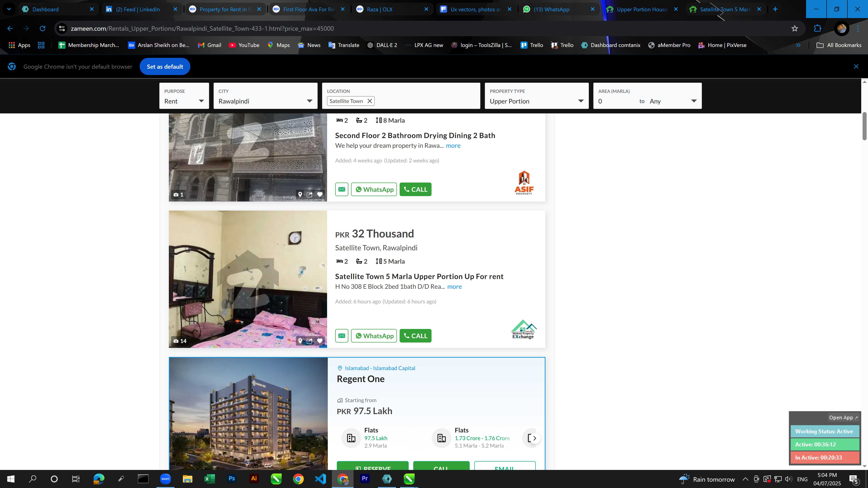868x488 pixels.
Task: Open Chrome extensions puzzle icon
Action: click(x=817, y=29)
